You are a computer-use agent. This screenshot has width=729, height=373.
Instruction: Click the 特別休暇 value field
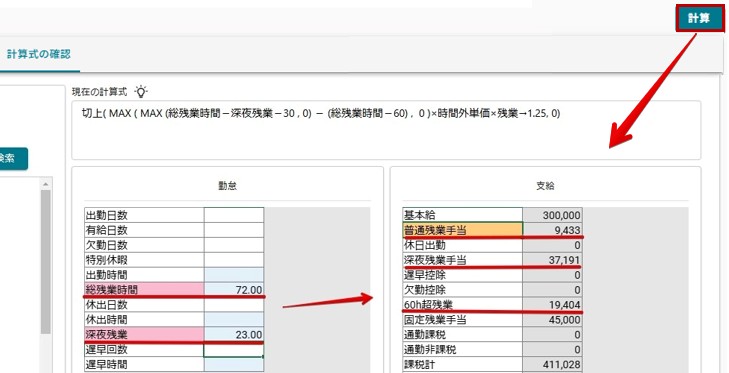click(234, 260)
